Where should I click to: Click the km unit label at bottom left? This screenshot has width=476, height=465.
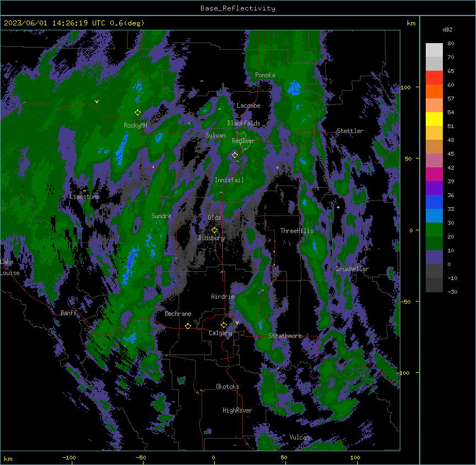[x=8, y=458]
